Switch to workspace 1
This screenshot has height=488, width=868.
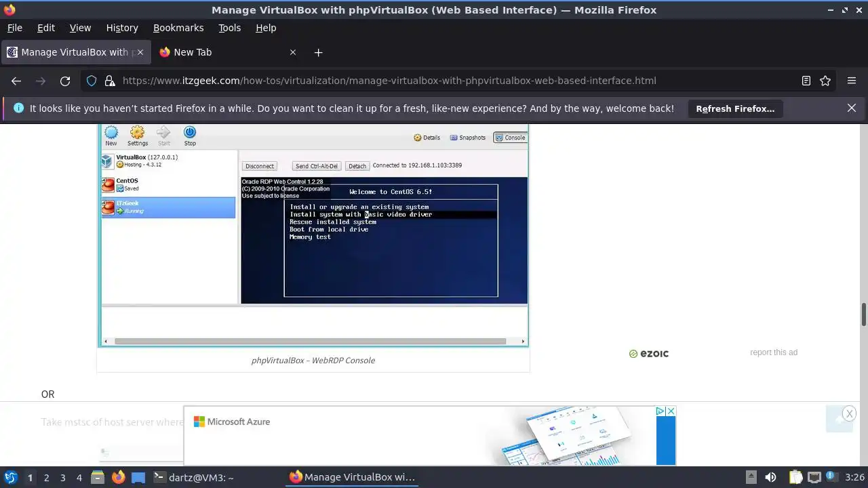30,478
